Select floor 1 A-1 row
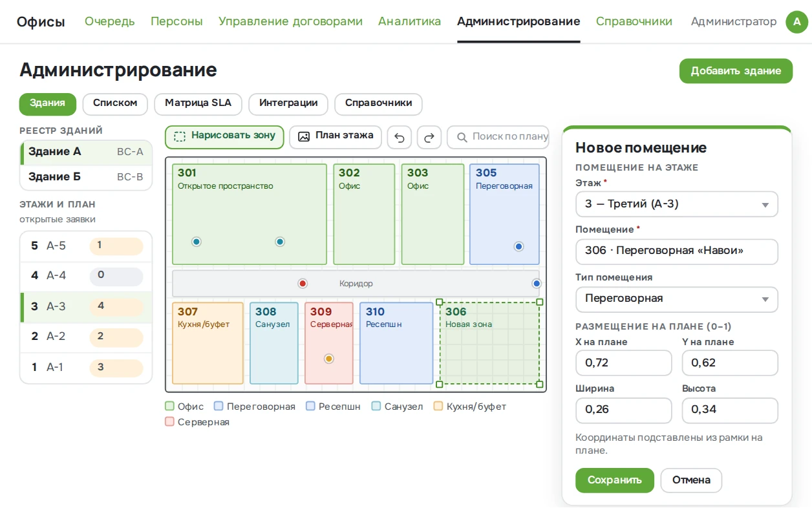 (86, 368)
